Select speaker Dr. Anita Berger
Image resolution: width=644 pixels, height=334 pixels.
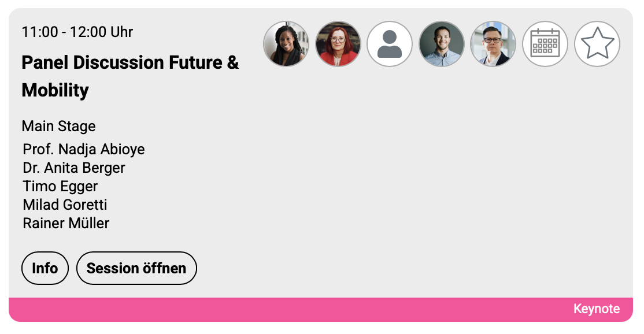(x=74, y=168)
